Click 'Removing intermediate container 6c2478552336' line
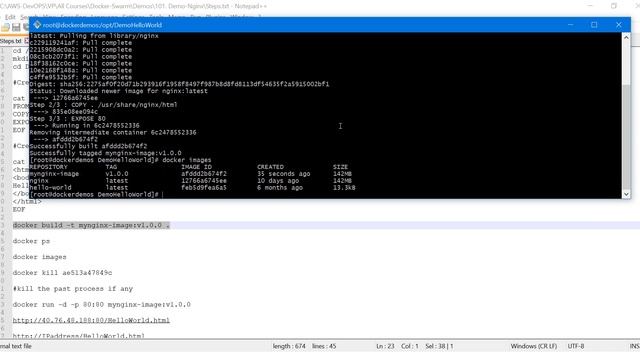This screenshot has height=360, width=640. 113,133
